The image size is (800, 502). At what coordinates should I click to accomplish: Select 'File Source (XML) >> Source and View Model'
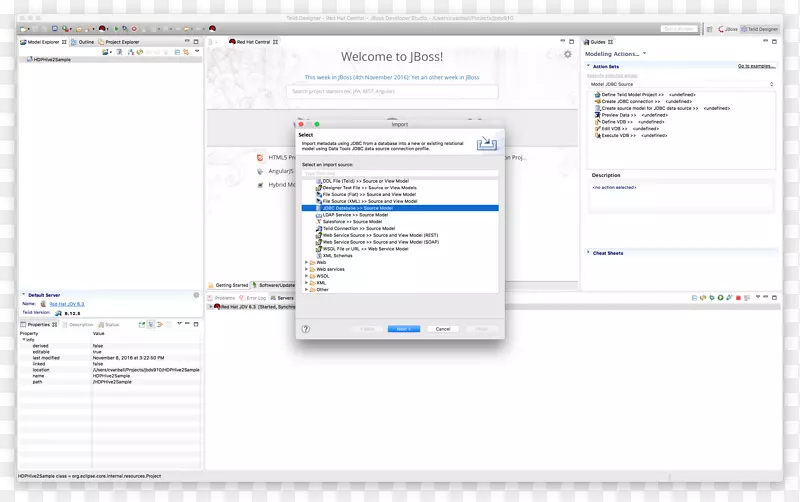coord(369,201)
